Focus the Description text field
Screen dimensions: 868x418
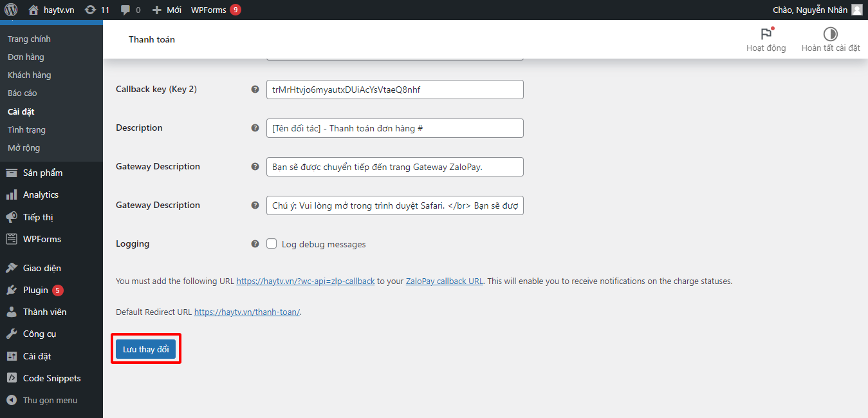(x=394, y=128)
